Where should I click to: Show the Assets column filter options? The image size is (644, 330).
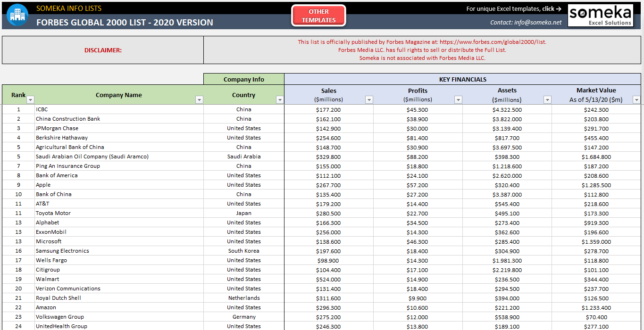pyautogui.click(x=547, y=99)
